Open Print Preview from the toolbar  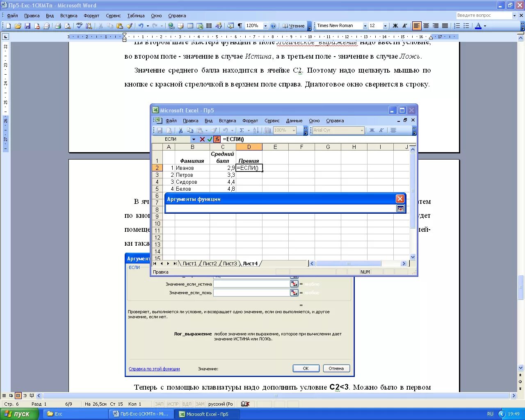(68, 26)
